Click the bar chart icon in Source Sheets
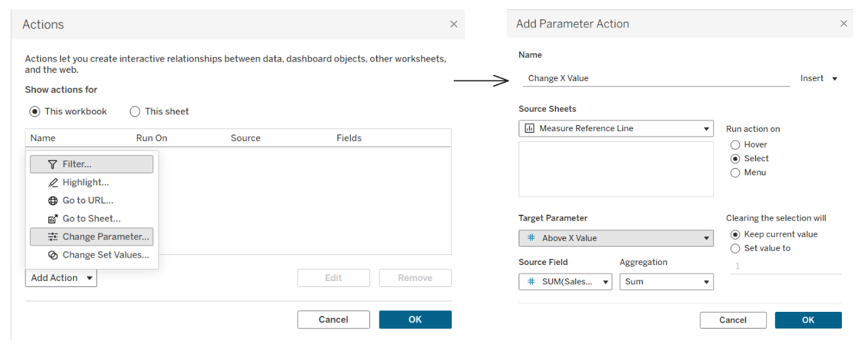 pyautogui.click(x=529, y=128)
